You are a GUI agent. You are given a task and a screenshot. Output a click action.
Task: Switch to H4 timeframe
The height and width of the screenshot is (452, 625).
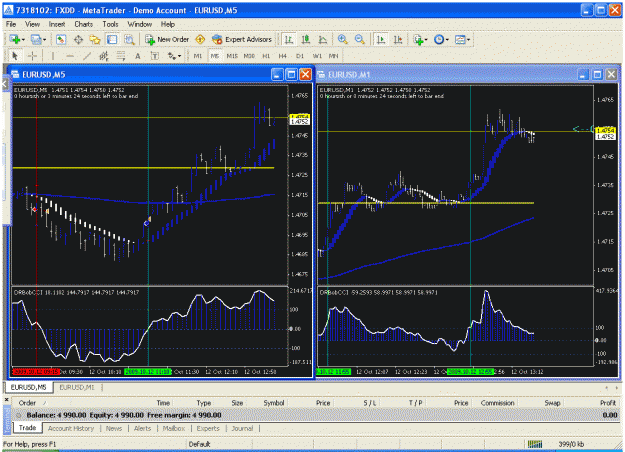(x=283, y=56)
